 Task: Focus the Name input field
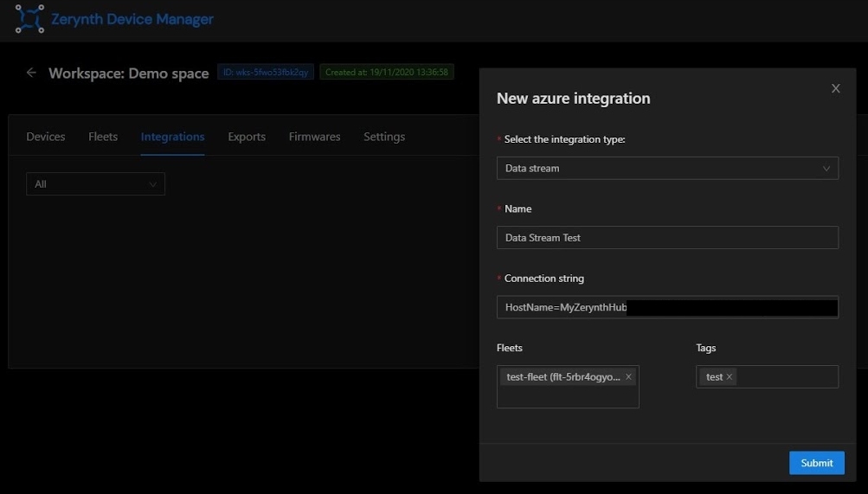pyautogui.click(x=667, y=238)
